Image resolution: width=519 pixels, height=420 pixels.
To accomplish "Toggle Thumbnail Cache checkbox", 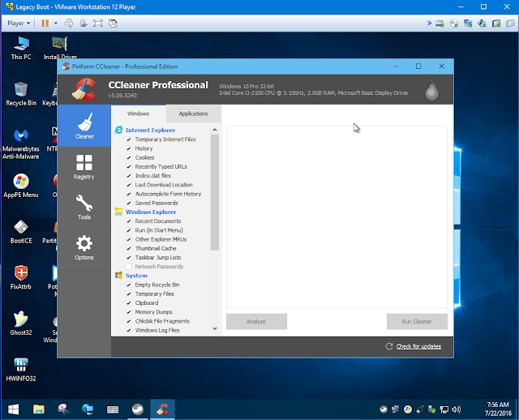I will (129, 249).
